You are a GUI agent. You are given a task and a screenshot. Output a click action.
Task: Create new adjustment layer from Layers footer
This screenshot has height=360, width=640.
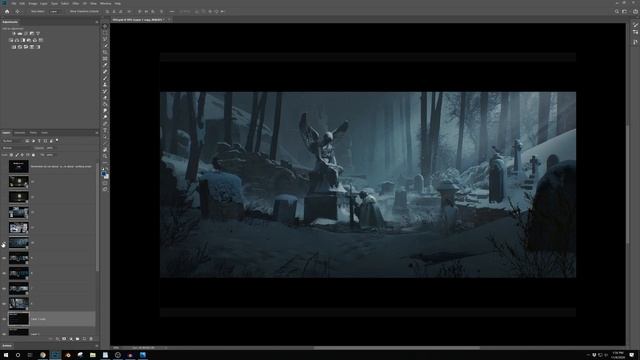(x=71, y=339)
